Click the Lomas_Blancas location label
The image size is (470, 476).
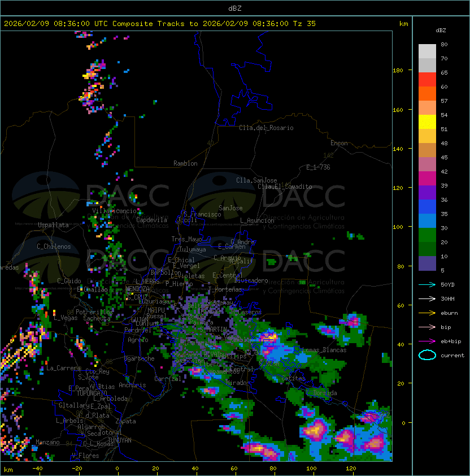(x=324, y=350)
